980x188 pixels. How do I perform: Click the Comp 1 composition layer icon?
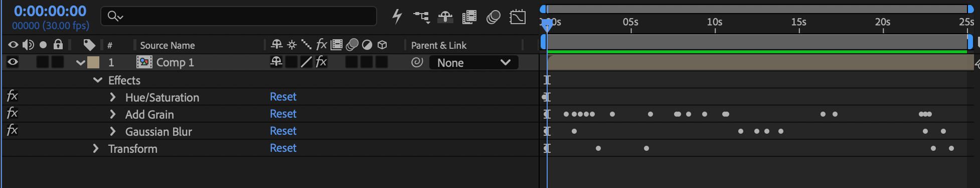tap(144, 62)
